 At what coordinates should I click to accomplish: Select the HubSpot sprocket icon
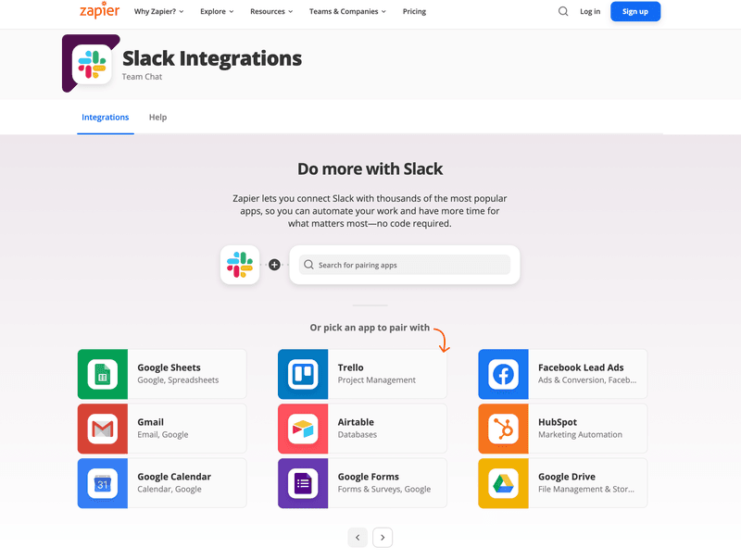503,429
